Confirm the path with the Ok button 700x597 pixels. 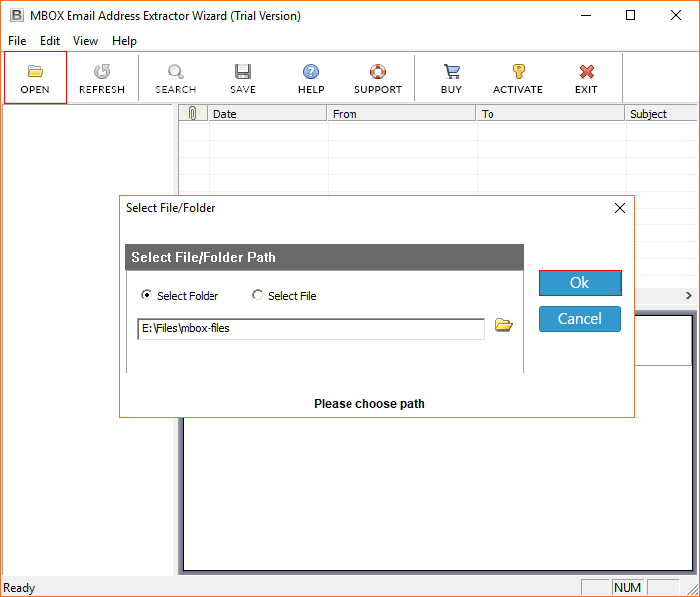[x=580, y=283]
